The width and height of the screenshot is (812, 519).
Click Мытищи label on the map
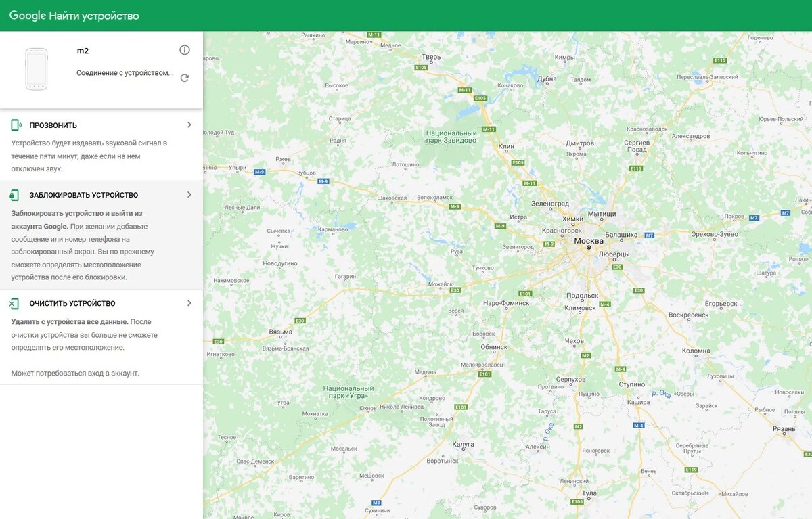click(x=602, y=214)
